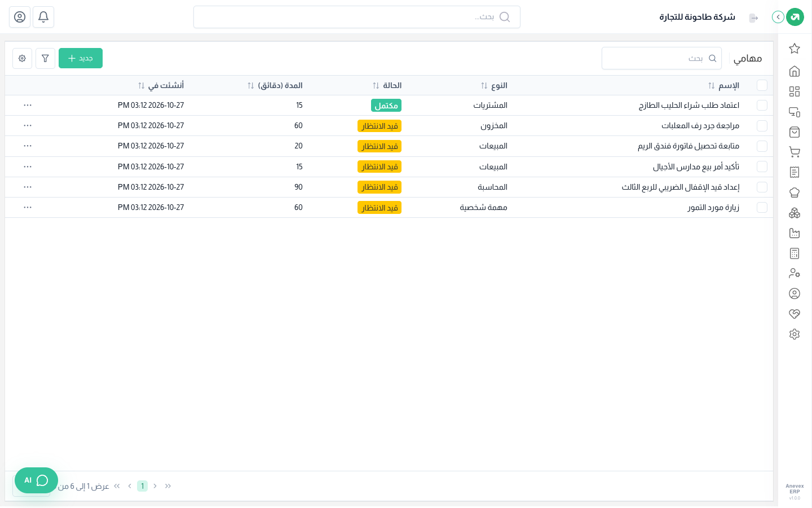Viewport: 812px width, 508px height.
Task: Open the stacked boxes inventory sidebar icon
Action: tap(795, 213)
